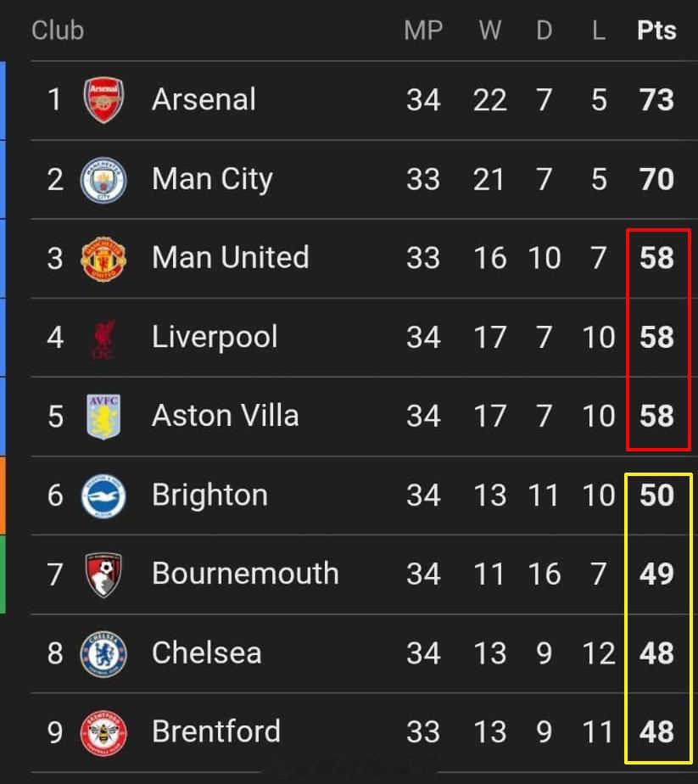
Task: Tap the Bournemouth crest icon
Action: (103, 574)
